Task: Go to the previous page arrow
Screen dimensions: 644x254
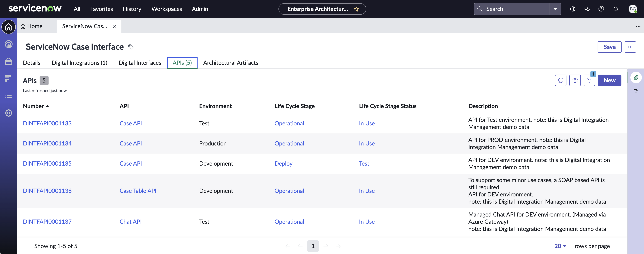Action: (300, 246)
